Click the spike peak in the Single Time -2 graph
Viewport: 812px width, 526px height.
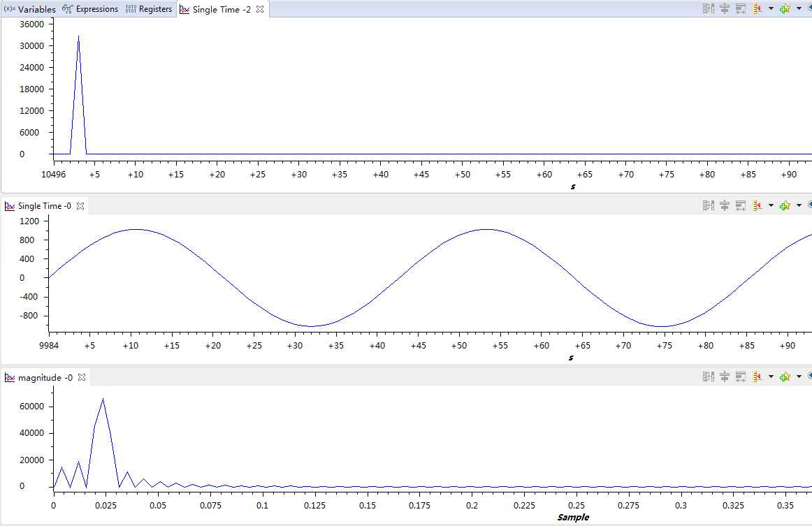[78, 37]
